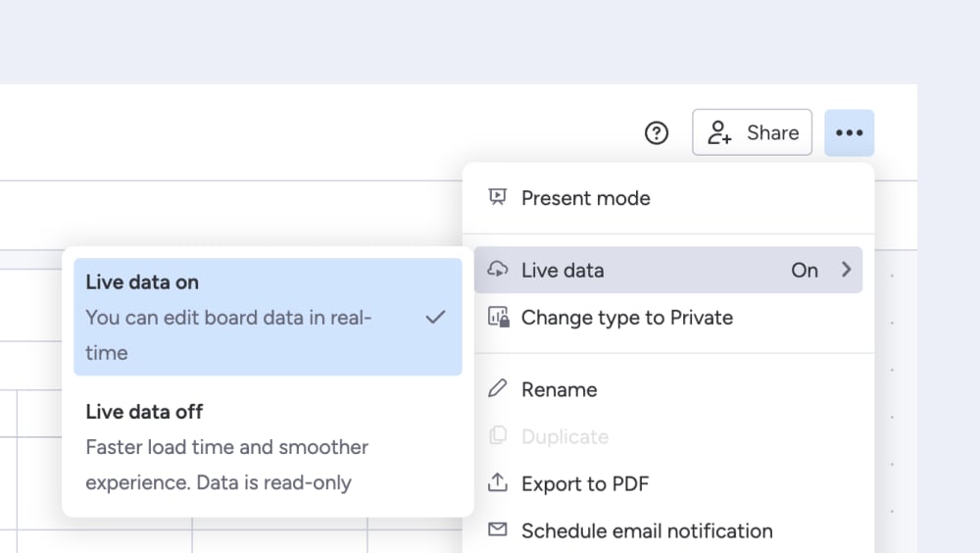
Task: Click 'You can edit board data in real-' text
Action: click(228, 318)
